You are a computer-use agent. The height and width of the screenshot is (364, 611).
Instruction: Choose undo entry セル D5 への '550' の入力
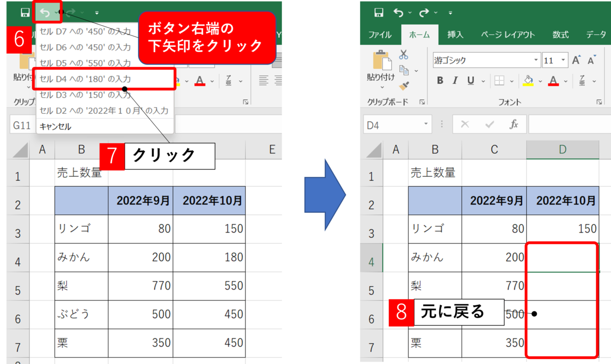click(x=105, y=63)
